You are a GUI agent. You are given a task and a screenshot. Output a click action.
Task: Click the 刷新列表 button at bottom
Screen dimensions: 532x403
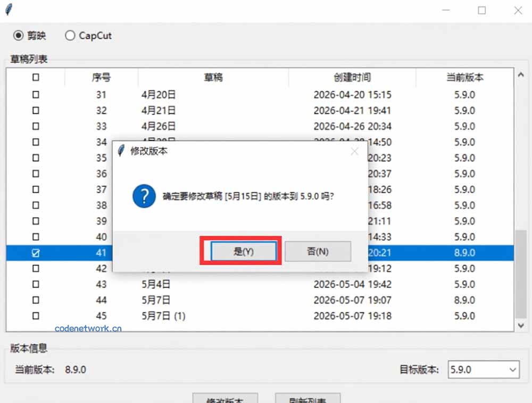(307, 398)
